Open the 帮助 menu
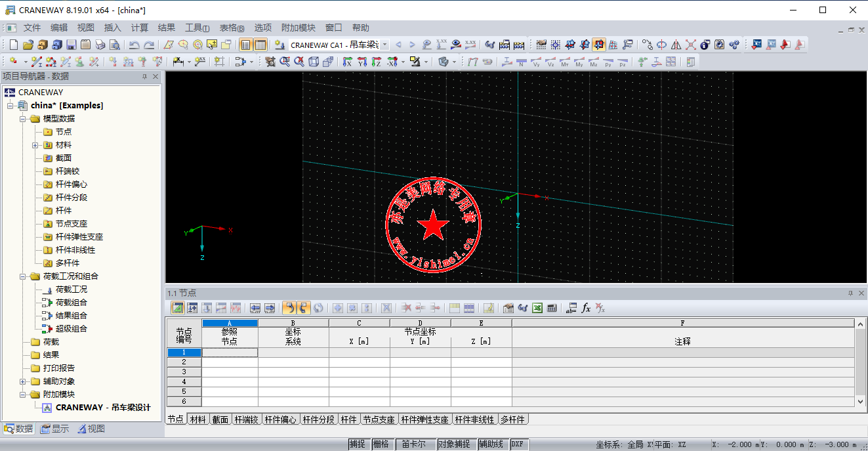868x451 pixels. point(361,28)
